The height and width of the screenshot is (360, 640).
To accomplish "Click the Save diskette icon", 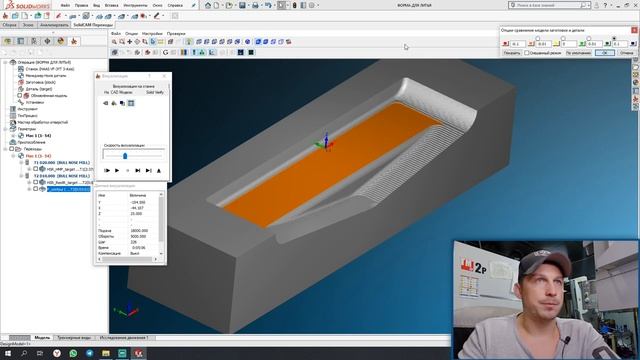I will point(242,5).
